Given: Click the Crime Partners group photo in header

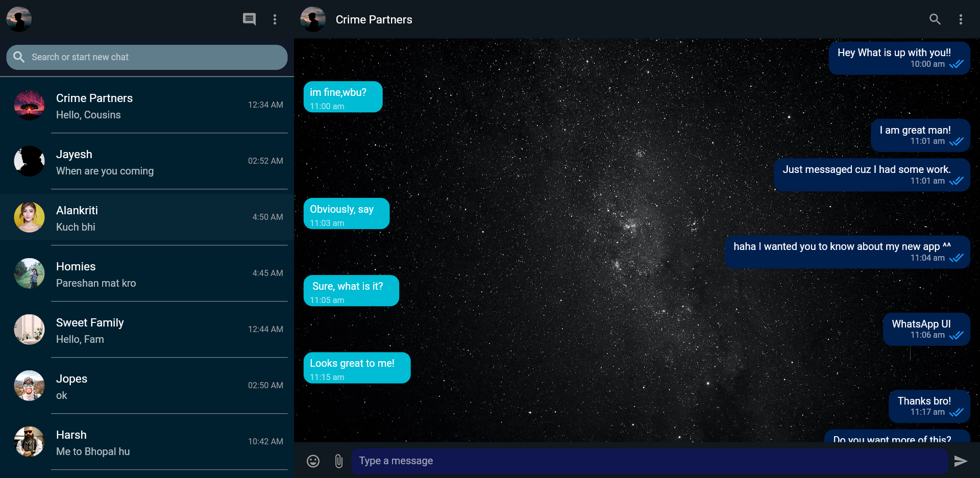Looking at the screenshot, I should [313, 19].
